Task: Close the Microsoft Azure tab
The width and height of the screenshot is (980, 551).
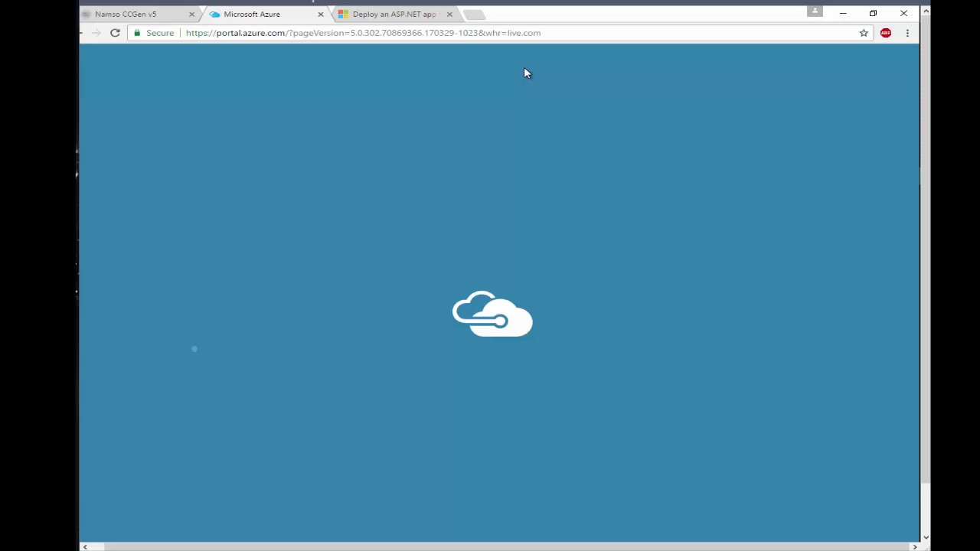Action: pos(321,14)
